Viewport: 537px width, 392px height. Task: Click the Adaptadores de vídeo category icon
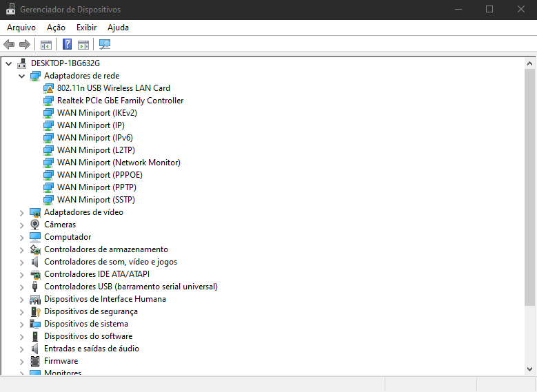pos(35,212)
